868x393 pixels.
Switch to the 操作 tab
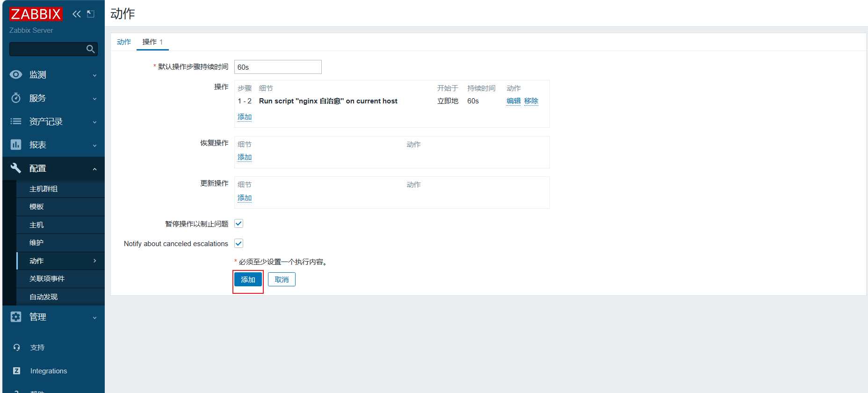click(152, 42)
